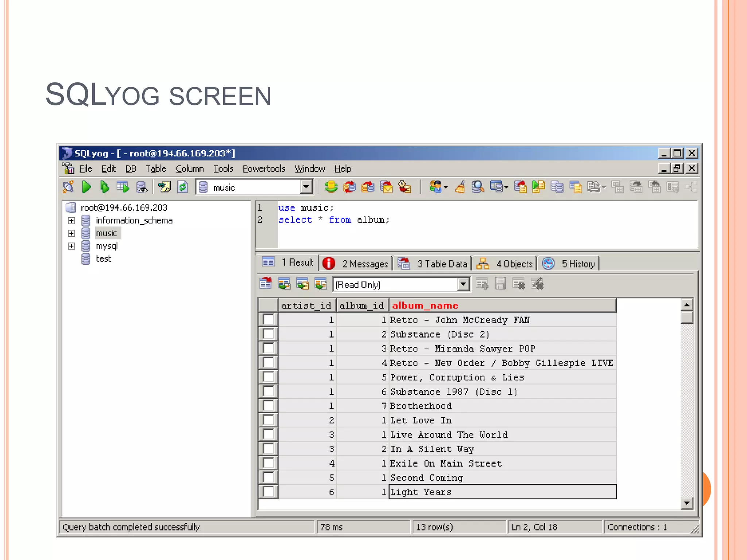747x560 pixels.
Task: Expand the music database tree node
Action: [71, 233]
